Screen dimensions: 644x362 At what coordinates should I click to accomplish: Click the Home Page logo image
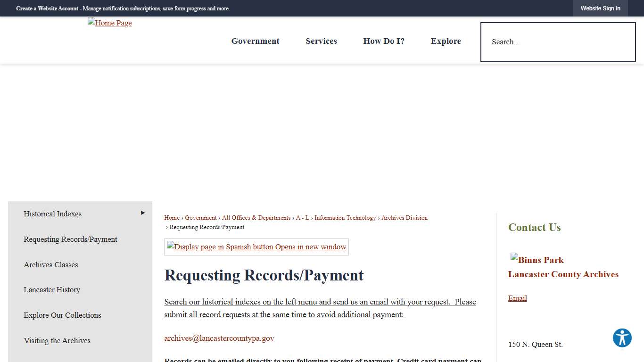pyautogui.click(x=109, y=23)
